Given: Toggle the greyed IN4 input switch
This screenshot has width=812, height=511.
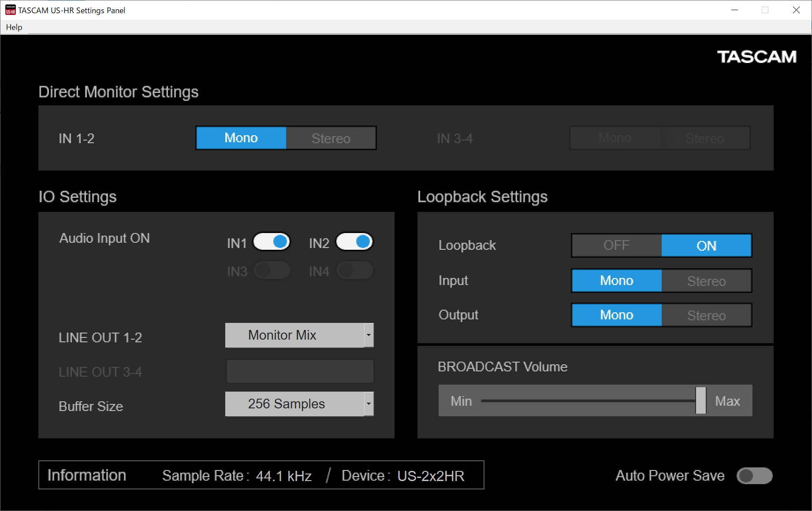Looking at the screenshot, I should [x=354, y=270].
